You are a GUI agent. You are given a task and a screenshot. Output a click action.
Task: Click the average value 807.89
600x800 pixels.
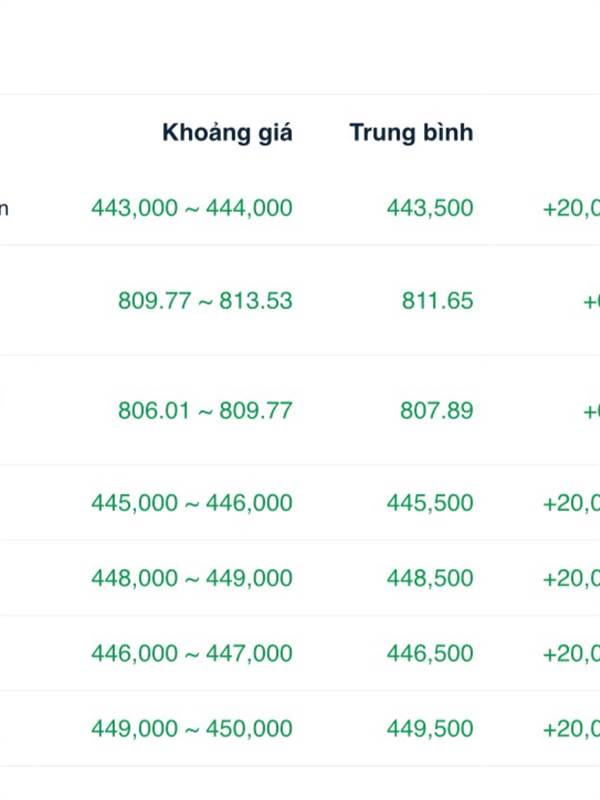(436, 411)
